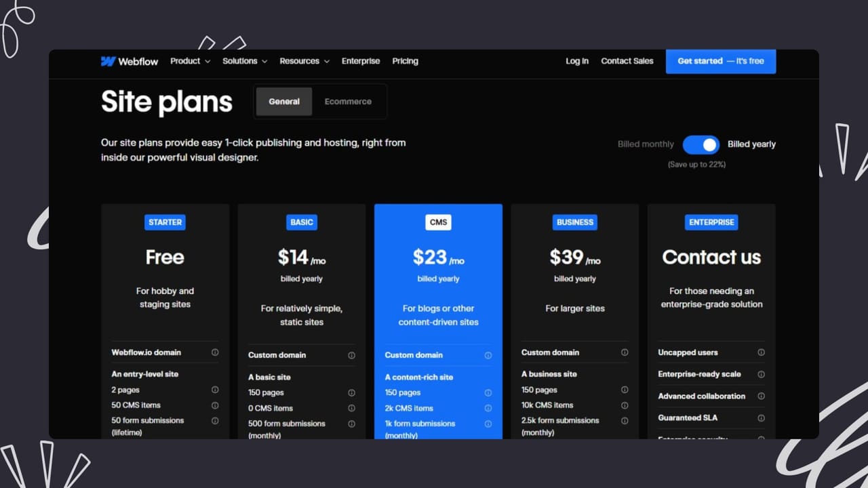Screen dimensions: 868x488
Task: Click the info icon beside 1k form submissions
Action: (x=488, y=424)
